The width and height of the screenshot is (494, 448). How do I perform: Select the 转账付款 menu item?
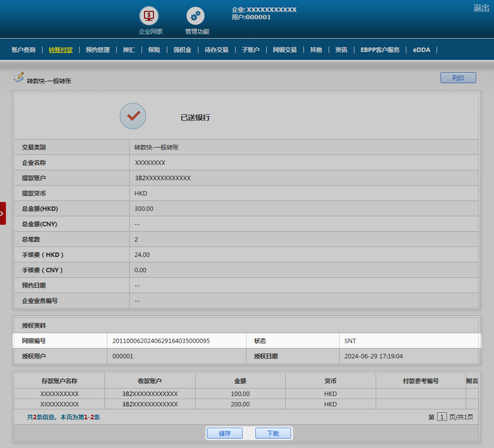click(60, 50)
